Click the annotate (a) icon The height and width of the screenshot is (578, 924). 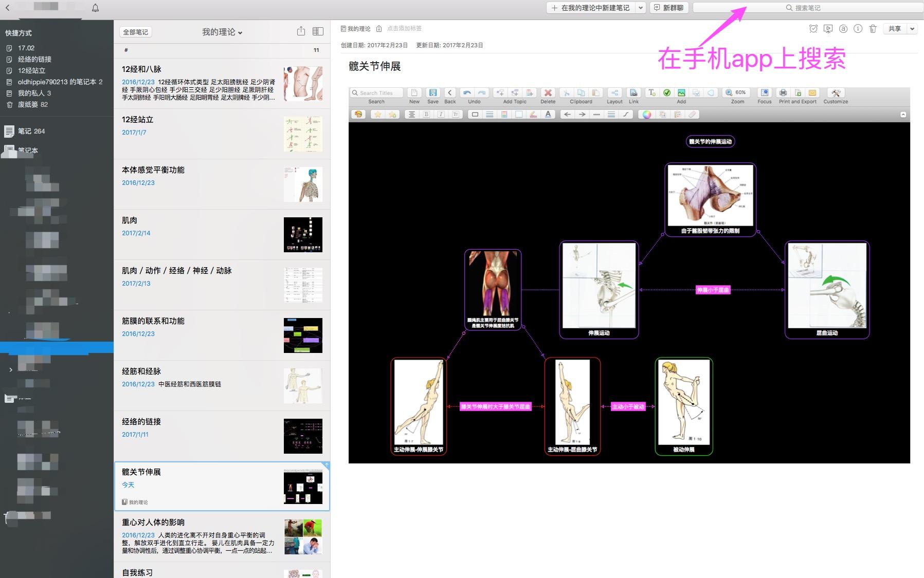pos(843,29)
